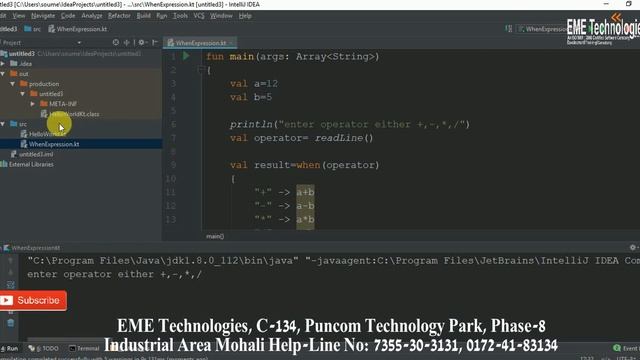Open the Code menu
640x360 pixels.
68,16
